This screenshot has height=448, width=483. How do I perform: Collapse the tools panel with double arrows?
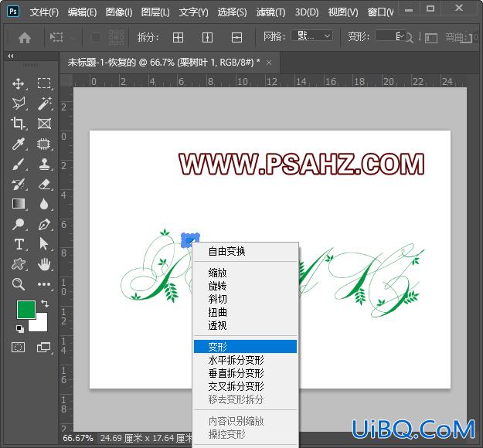pyautogui.click(x=11, y=56)
